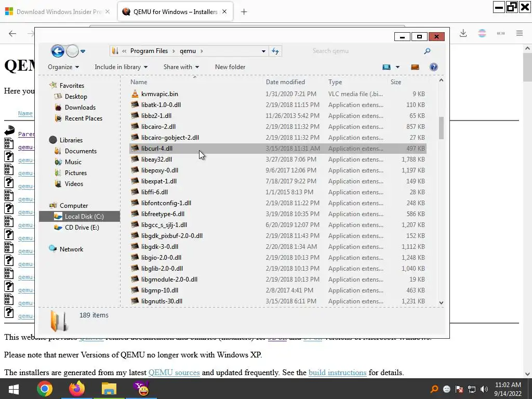Click the search magnifier icon in Explorer
This screenshot has height=399, width=532.
tap(427, 51)
